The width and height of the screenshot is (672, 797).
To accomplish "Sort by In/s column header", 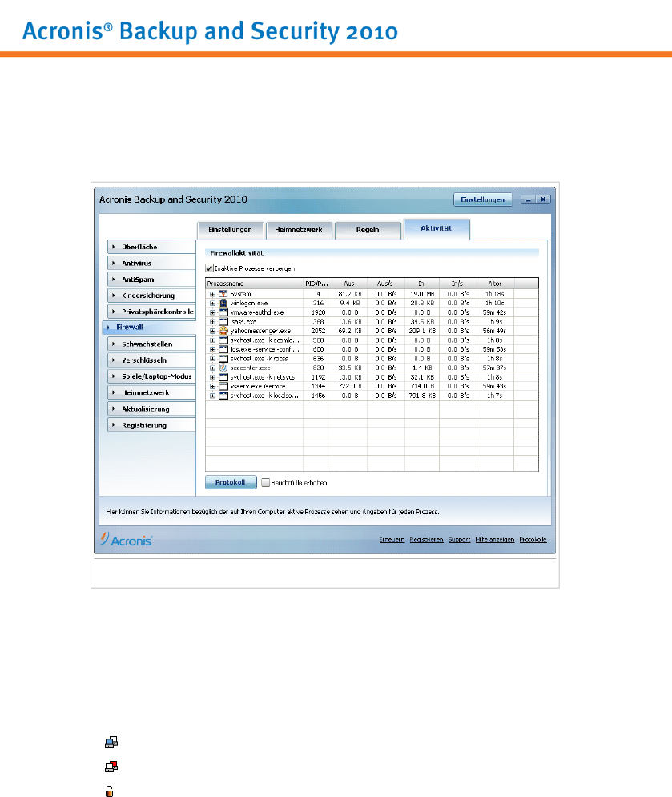I will [458, 284].
